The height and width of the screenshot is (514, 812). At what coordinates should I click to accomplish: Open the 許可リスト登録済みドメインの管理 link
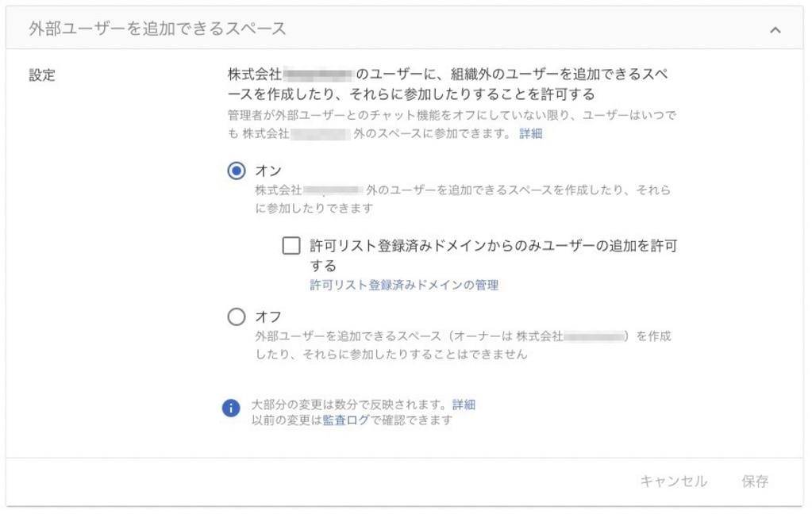(x=403, y=285)
